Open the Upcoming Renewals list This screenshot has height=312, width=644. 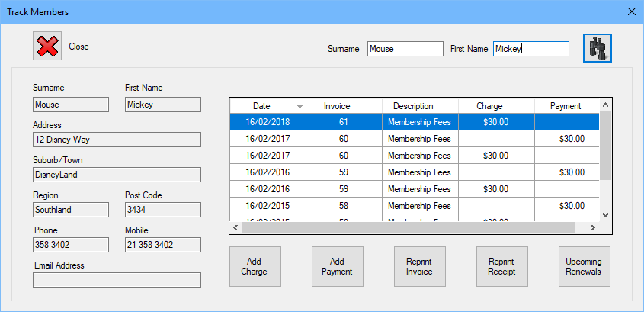click(x=584, y=266)
